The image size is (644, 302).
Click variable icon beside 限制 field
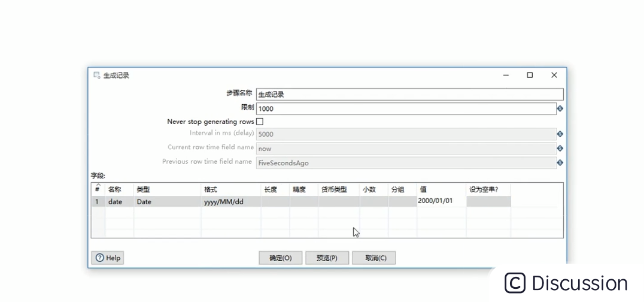(x=560, y=108)
